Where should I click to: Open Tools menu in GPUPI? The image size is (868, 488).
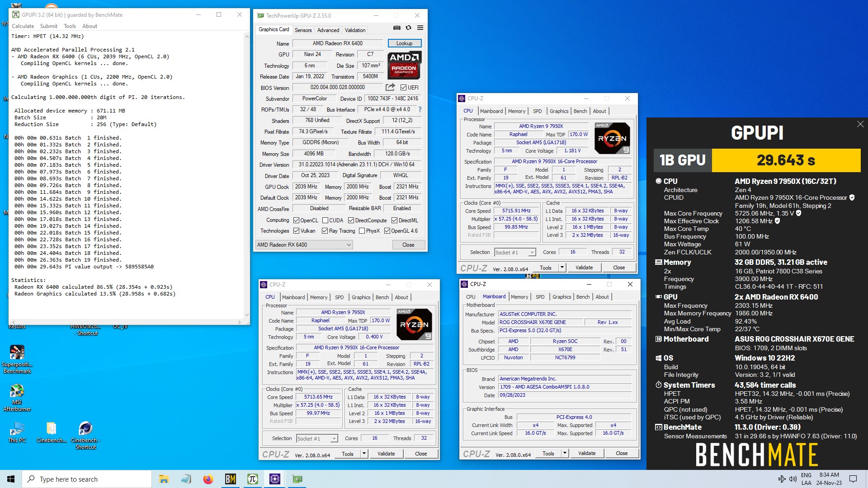click(70, 26)
